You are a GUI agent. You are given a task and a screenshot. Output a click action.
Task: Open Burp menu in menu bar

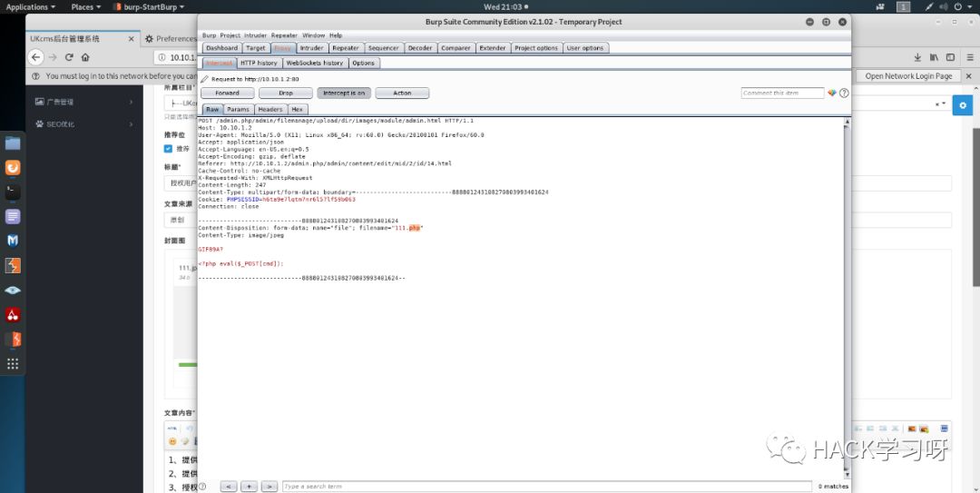click(209, 35)
